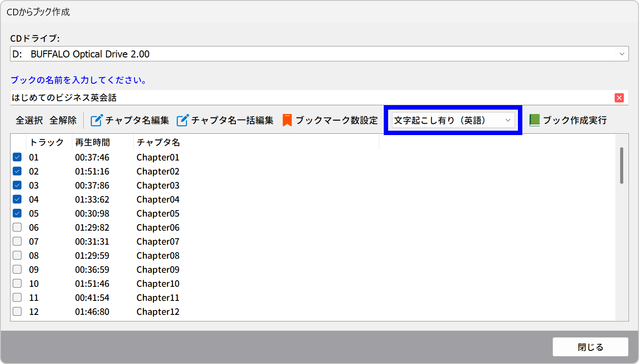Uncheck track 01 checkbox
This screenshot has width=639, height=364.
pos(17,157)
